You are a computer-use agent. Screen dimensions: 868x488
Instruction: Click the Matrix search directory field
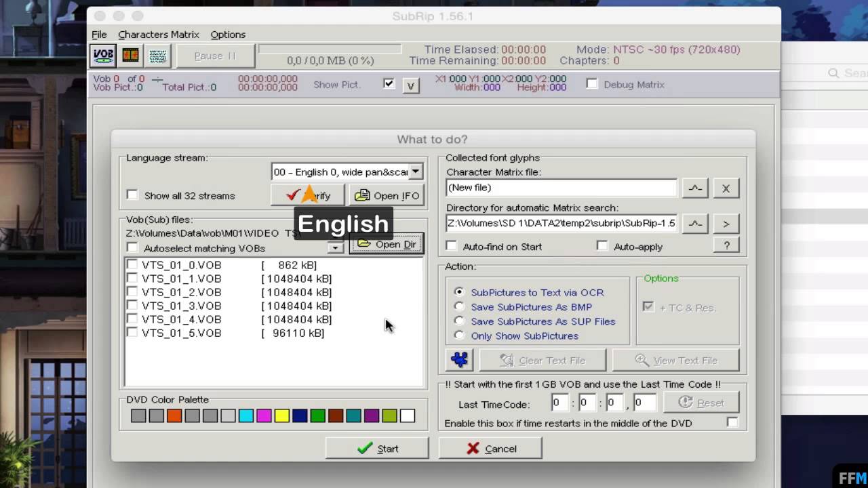pyautogui.click(x=561, y=223)
